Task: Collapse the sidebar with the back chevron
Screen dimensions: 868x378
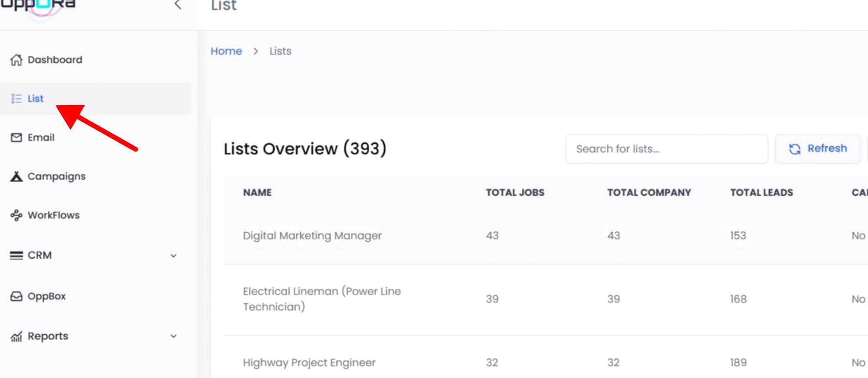Action: [178, 5]
